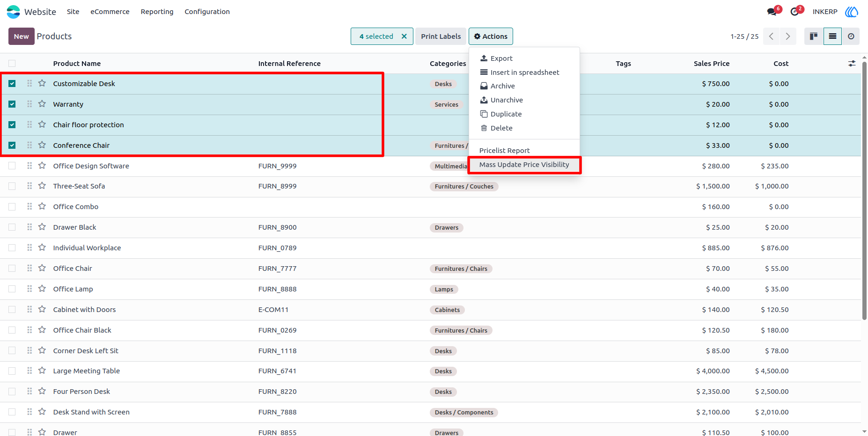Star the Office Lamp product
Screen dimensions: 868x436
[42, 289]
